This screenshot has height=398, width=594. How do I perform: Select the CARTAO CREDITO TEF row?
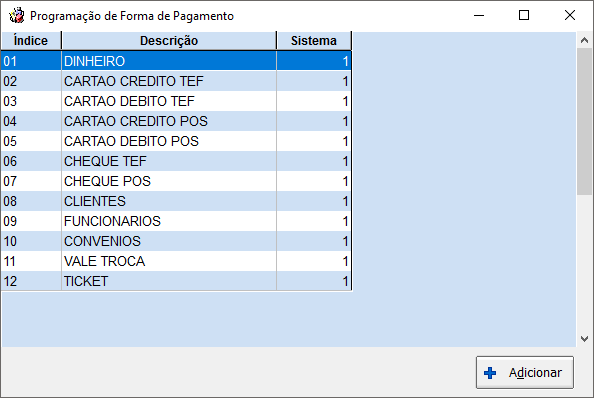pyautogui.click(x=176, y=81)
